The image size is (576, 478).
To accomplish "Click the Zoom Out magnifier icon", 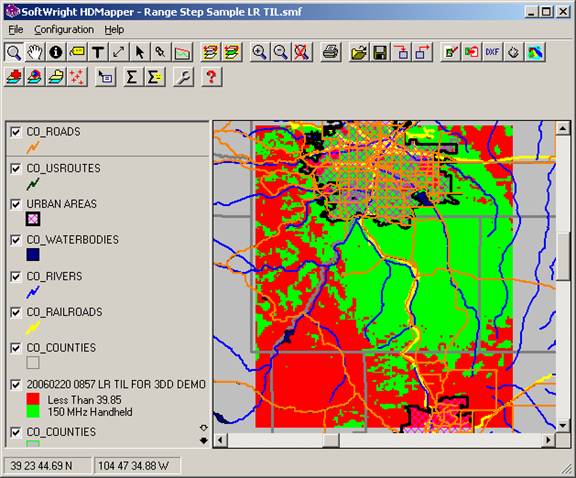I will [281, 52].
